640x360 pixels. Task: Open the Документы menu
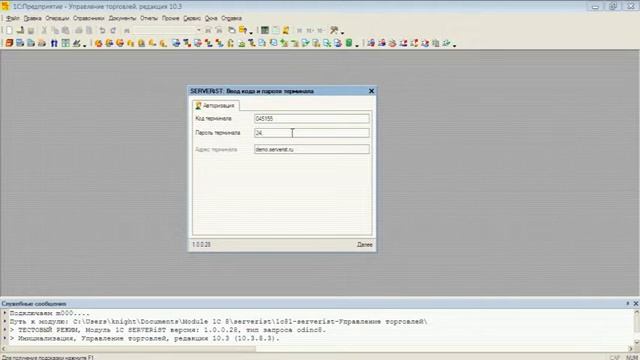point(122,18)
